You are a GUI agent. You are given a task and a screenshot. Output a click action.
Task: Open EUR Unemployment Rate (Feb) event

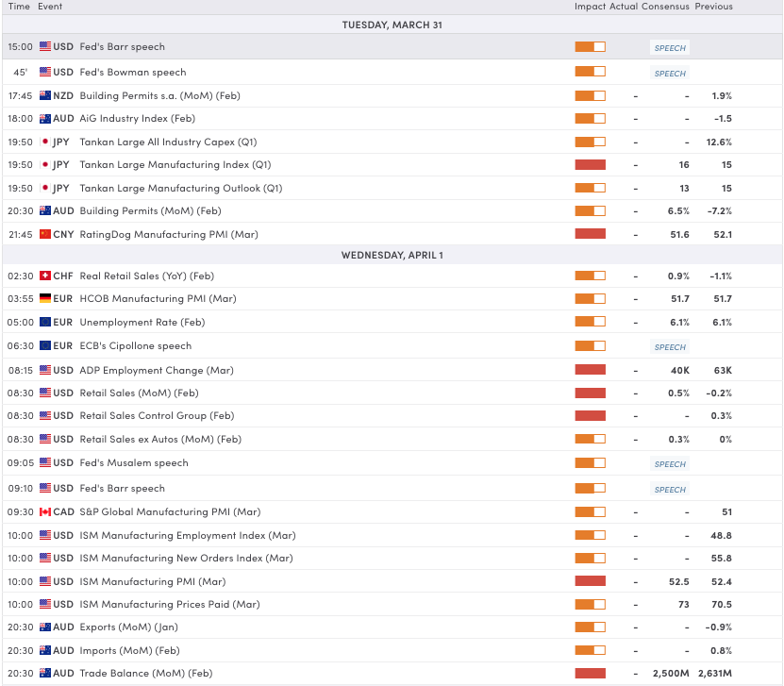142,322
